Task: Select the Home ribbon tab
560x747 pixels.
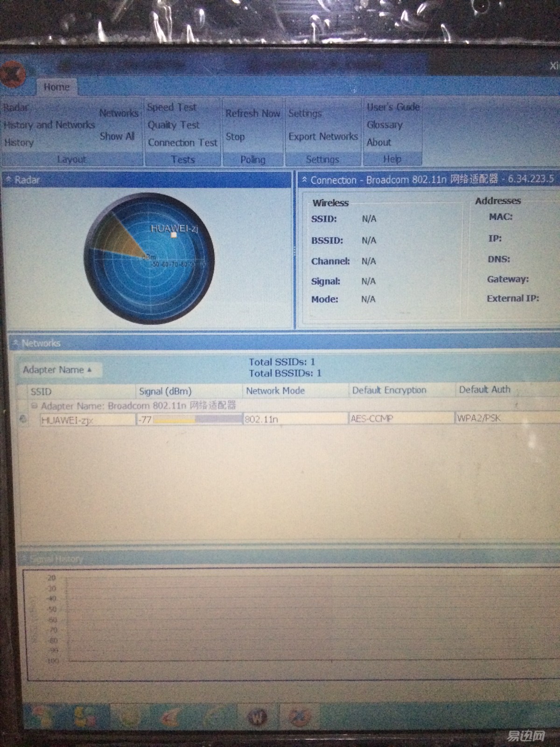Action: pyautogui.click(x=56, y=87)
